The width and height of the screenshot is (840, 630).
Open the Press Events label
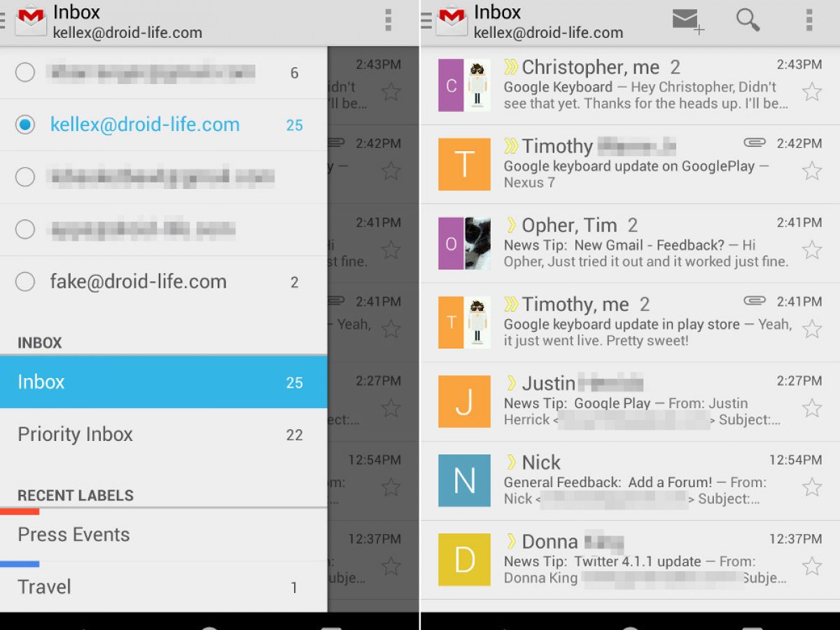[164, 535]
